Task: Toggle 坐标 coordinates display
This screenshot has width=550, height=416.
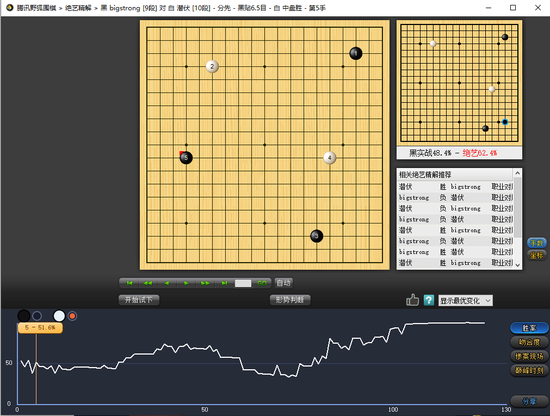Action: pyautogui.click(x=537, y=255)
